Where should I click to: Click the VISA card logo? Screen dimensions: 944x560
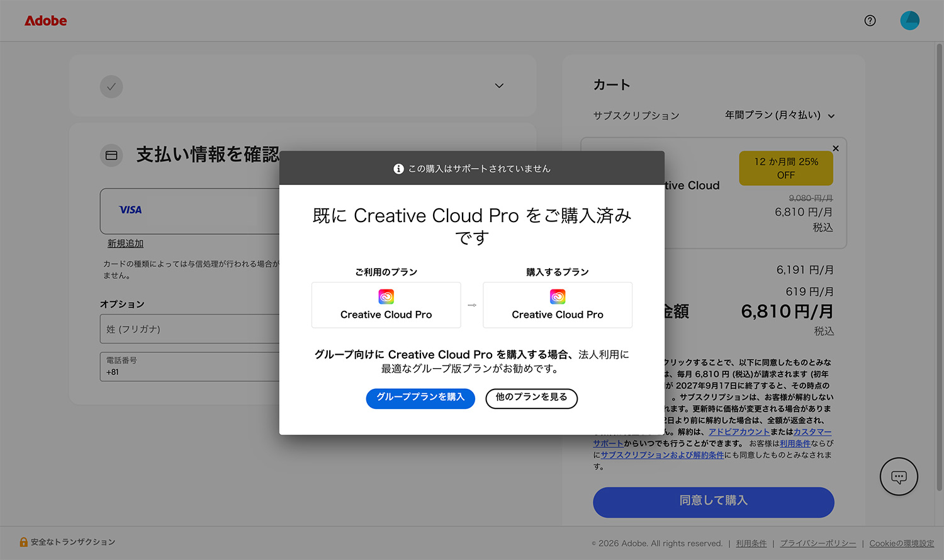[x=130, y=210]
